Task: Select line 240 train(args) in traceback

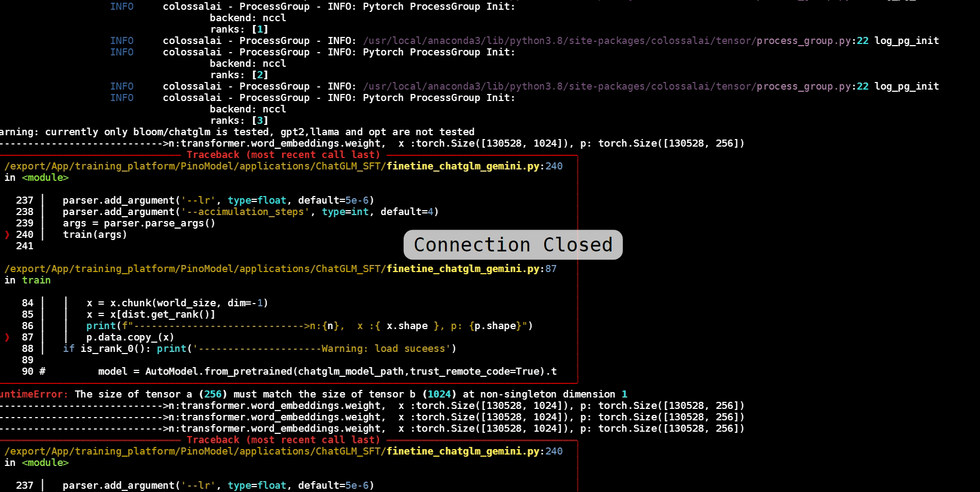Action: coord(95,234)
